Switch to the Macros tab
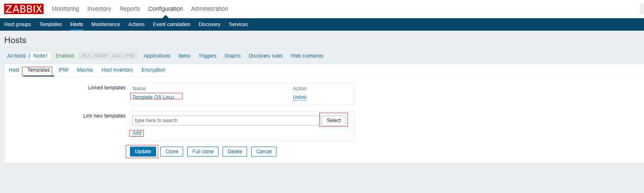This screenshot has height=193, width=644. coord(85,70)
